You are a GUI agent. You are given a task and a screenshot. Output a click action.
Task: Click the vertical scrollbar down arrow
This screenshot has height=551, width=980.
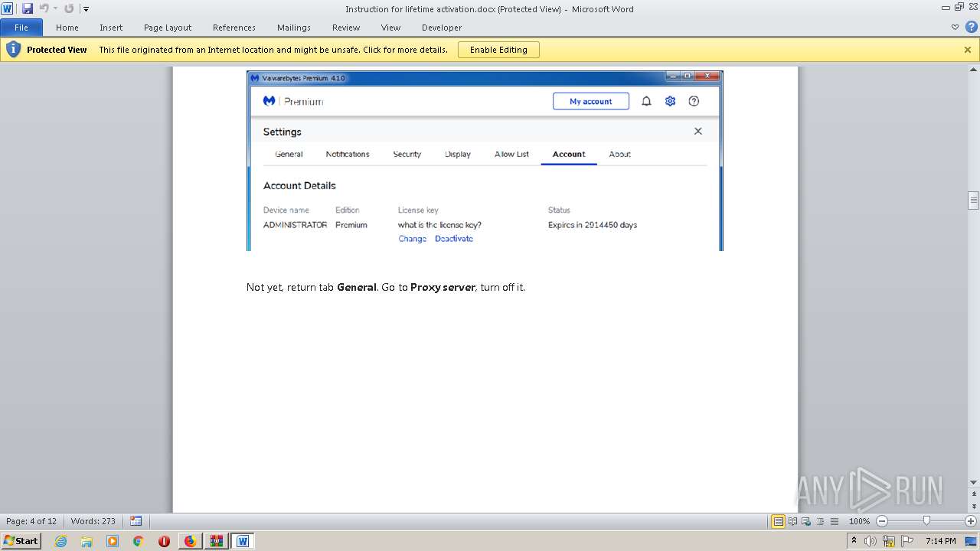(x=973, y=482)
